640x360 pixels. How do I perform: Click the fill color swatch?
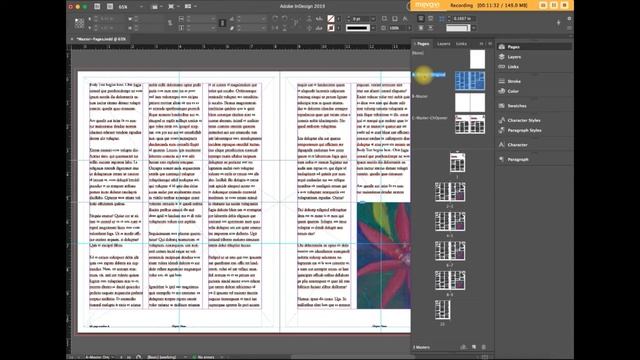(x=331, y=19)
